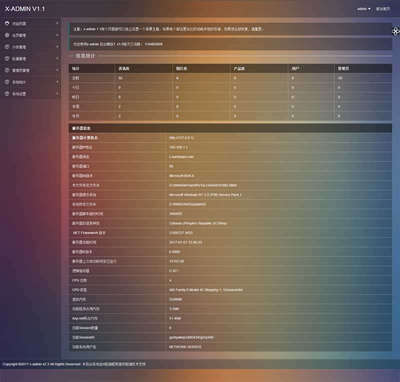Click the first sidebar menu icon
Image resolution: width=400 pixels, height=382 pixels.
click(x=7, y=23)
